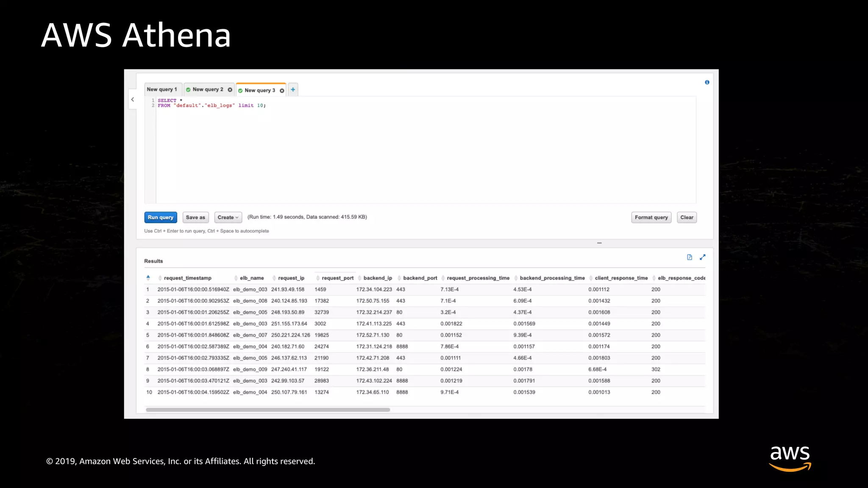Expand results to full screen
The height and width of the screenshot is (488, 868).
pyautogui.click(x=703, y=257)
